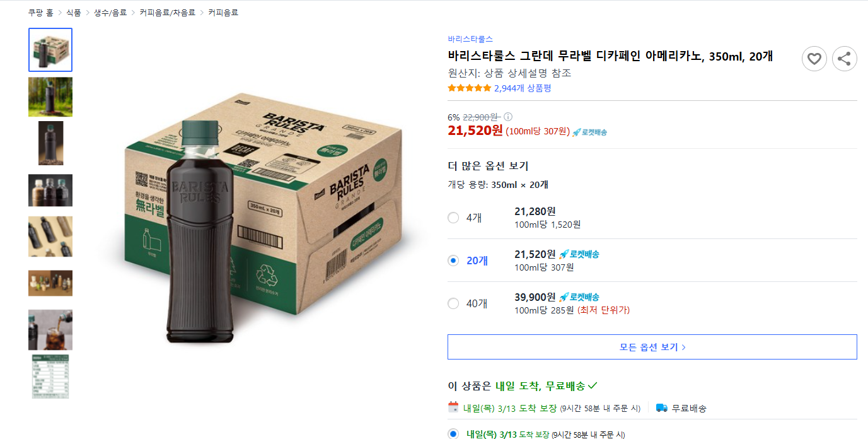Select the 4개 quantity option
Screen dimensions: 868x439
[x=453, y=218]
